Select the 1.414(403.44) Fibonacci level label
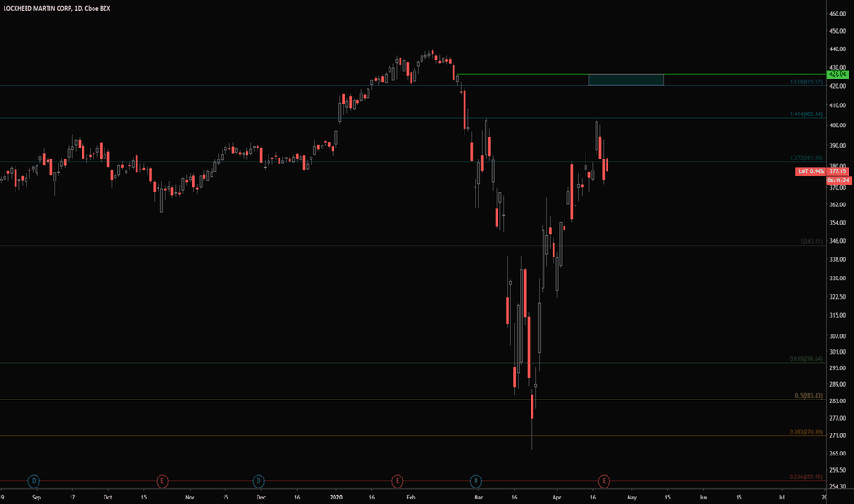Viewport: 854px width, 504px height. coord(806,115)
